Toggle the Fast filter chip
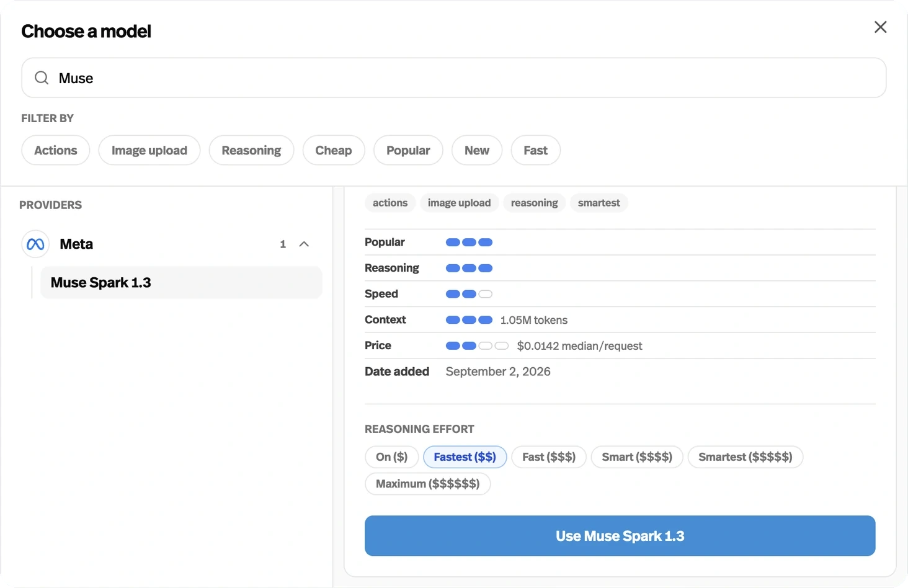 click(536, 150)
